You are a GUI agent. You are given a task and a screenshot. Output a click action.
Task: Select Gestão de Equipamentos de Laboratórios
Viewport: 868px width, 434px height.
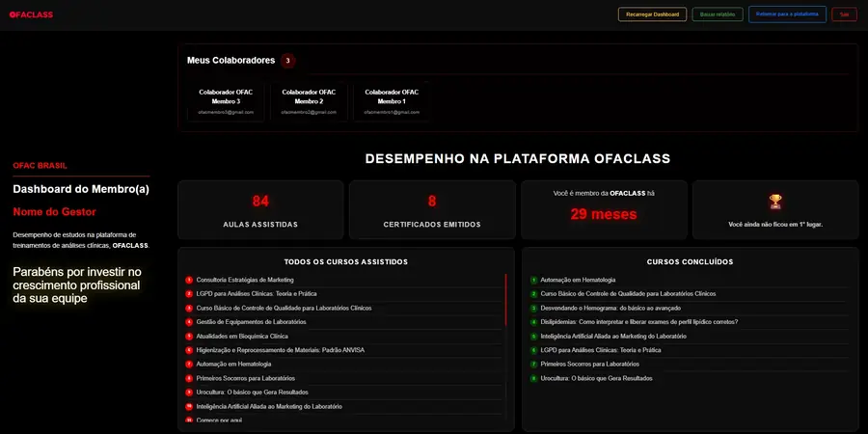coord(251,322)
